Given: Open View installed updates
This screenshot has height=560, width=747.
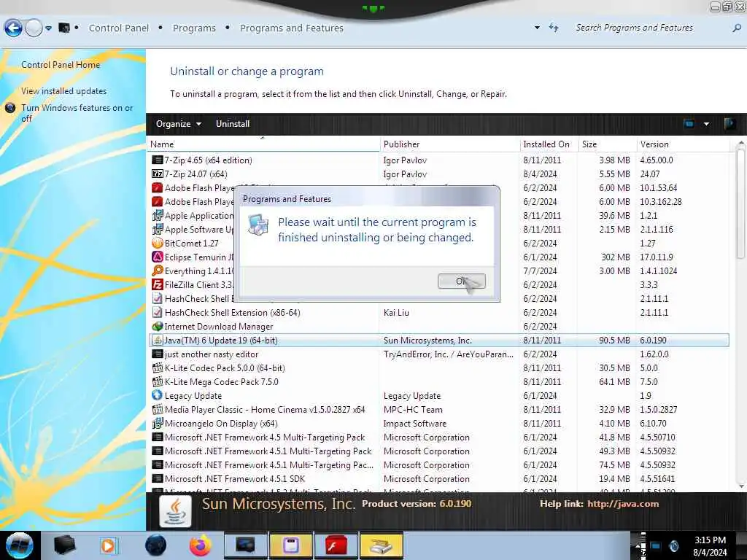Looking at the screenshot, I should pos(64,91).
